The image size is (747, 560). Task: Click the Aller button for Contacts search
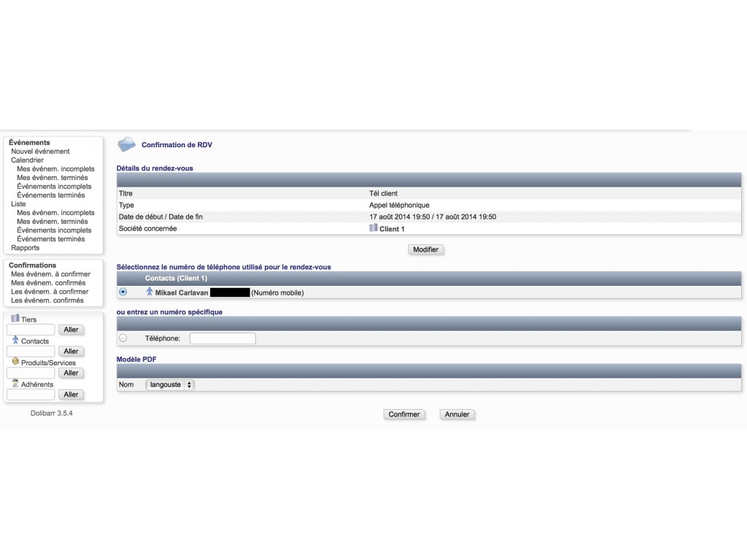point(71,351)
